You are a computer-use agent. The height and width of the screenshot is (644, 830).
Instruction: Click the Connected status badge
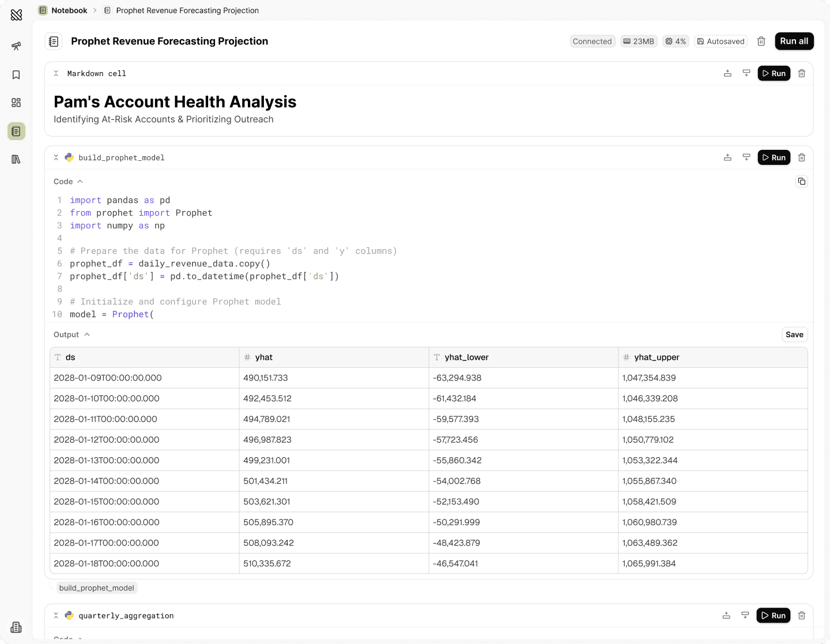592,42
